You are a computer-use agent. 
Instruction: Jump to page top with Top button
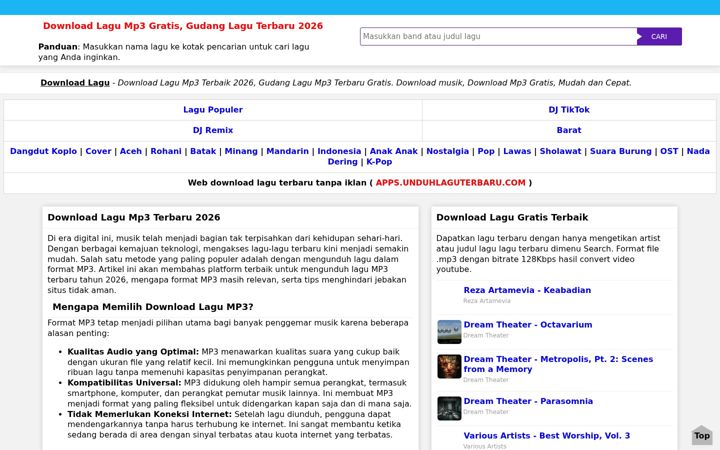(702, 436)
